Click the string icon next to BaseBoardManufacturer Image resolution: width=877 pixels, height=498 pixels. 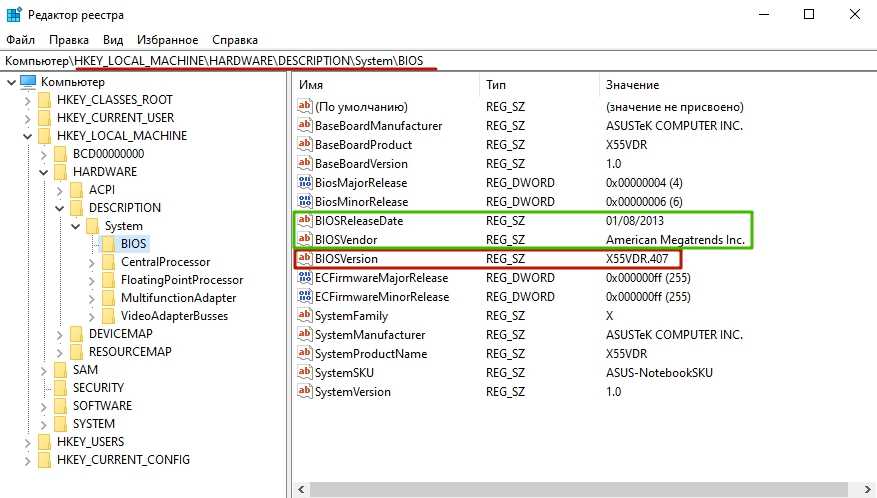coord(305,126)
